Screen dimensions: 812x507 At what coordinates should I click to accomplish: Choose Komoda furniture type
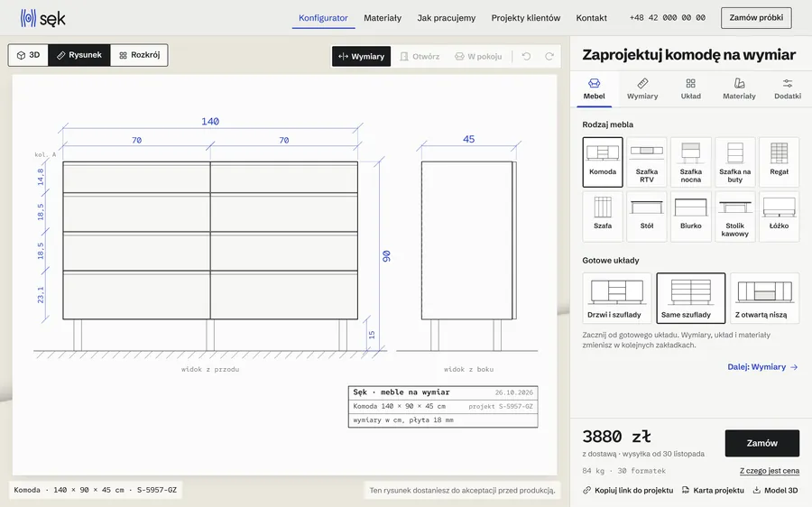click(603, 162)
